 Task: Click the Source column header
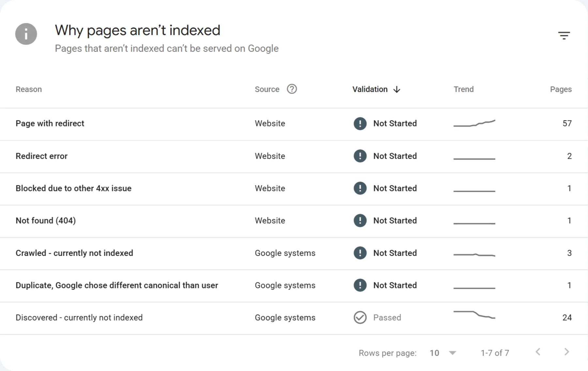(x=267, y=89)
